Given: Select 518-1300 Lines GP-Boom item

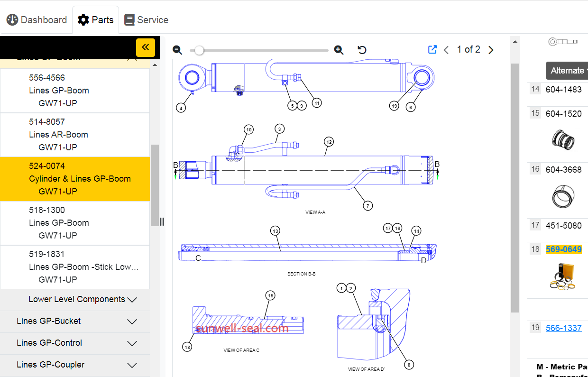Looking at the screenshot, I should coord(75,223).
